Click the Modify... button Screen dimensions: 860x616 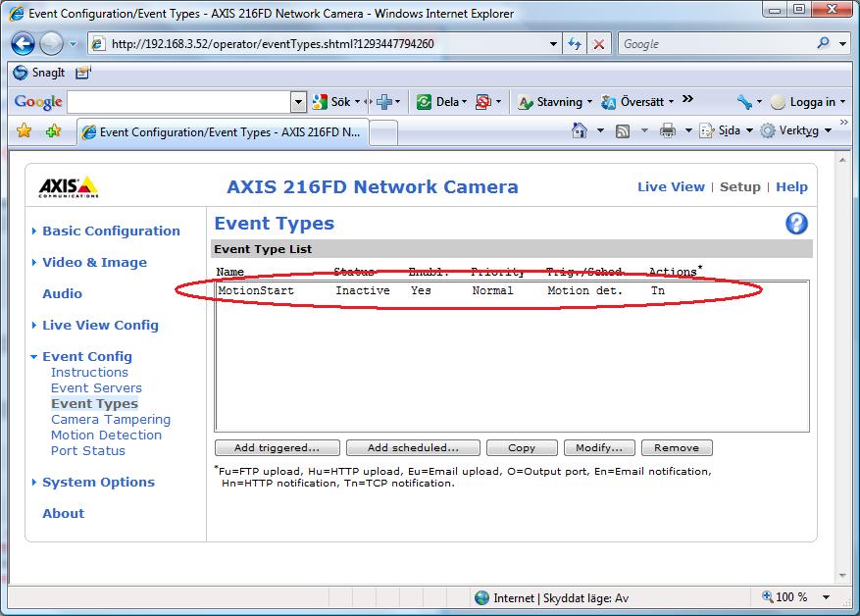click(x=599, y=447)
